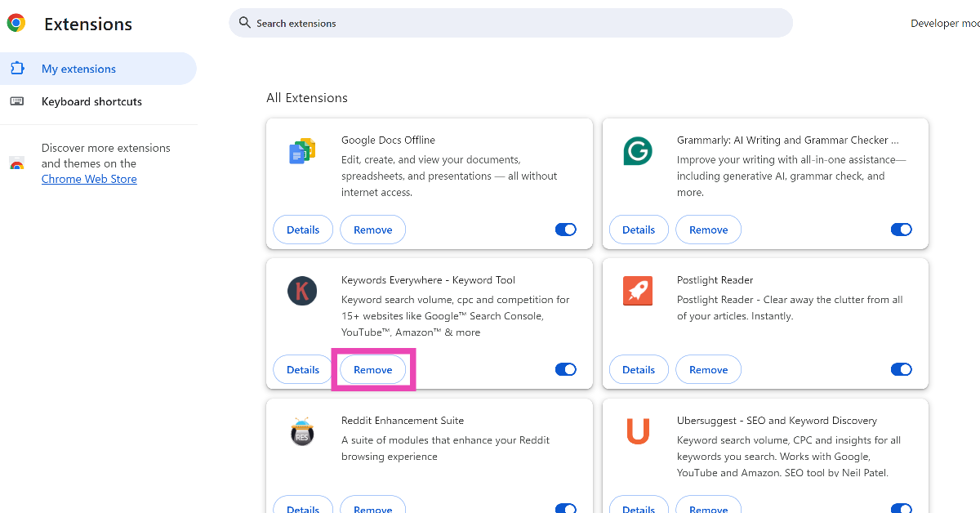980x513 pixels.
Task: Turn off the Grammarly extension toggle
Action: 901,230
